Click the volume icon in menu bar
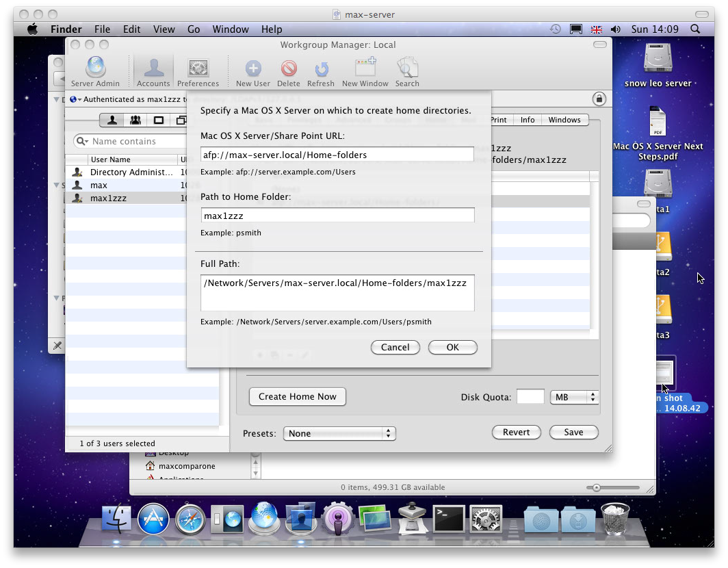This screenshot has width=728, height=568. click(x=616, y=29)
